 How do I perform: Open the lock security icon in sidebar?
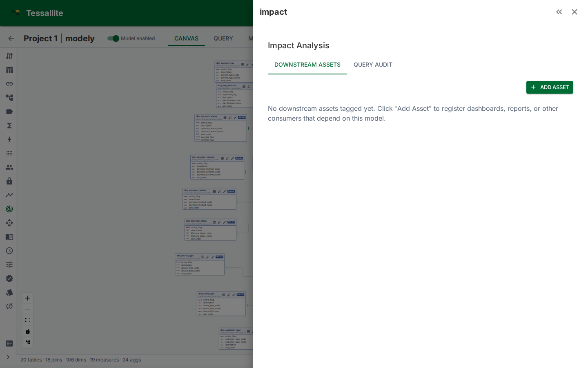(9, 181)
